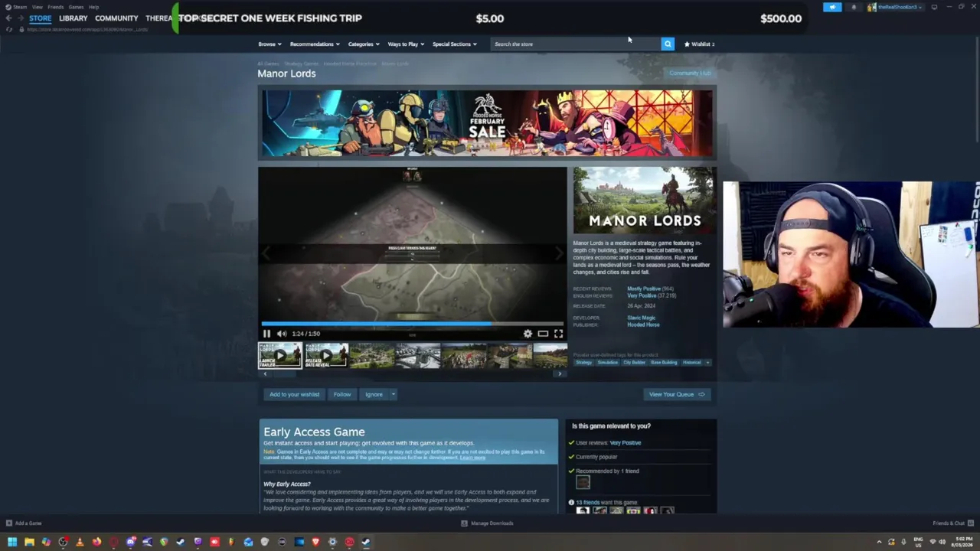Open video player settings gear
980x551 pixels.
[528, 334]
